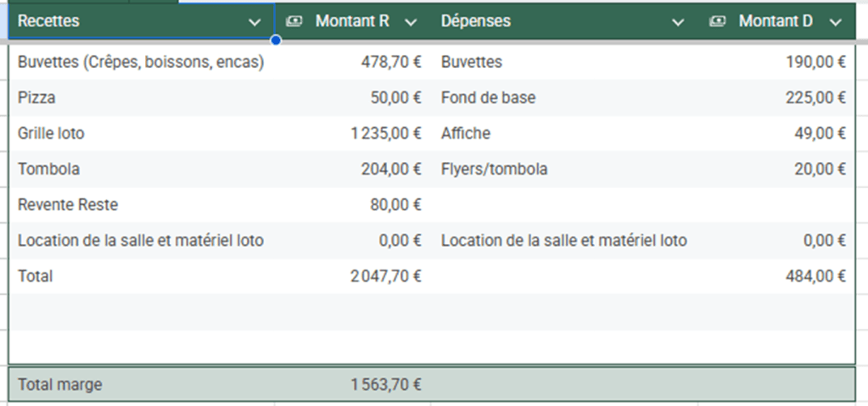Image resolution: width=868 pixels, height=406 pixels.
Task: Select the Revente Reste cell
Action: coord(68,204)
